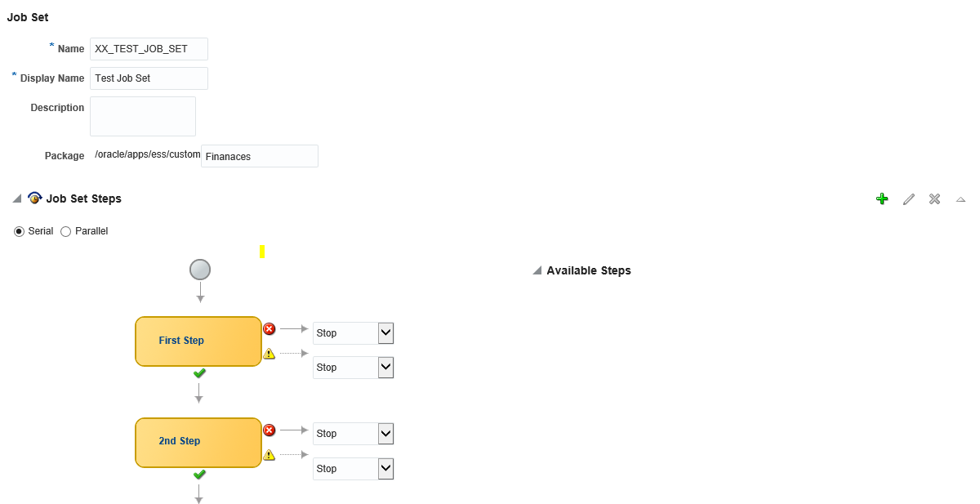This screenshot has width=980, height=504.
Task: Select the First Step node
Action: click(x=198, y=341)
